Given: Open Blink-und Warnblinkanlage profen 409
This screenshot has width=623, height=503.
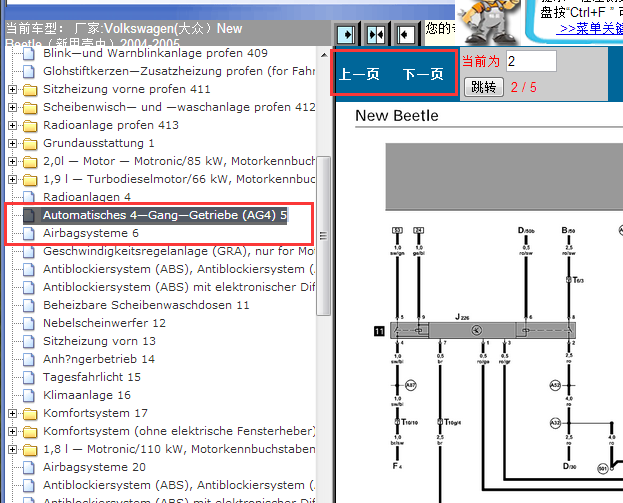Looking at the screenshot, I should (155, 53).
